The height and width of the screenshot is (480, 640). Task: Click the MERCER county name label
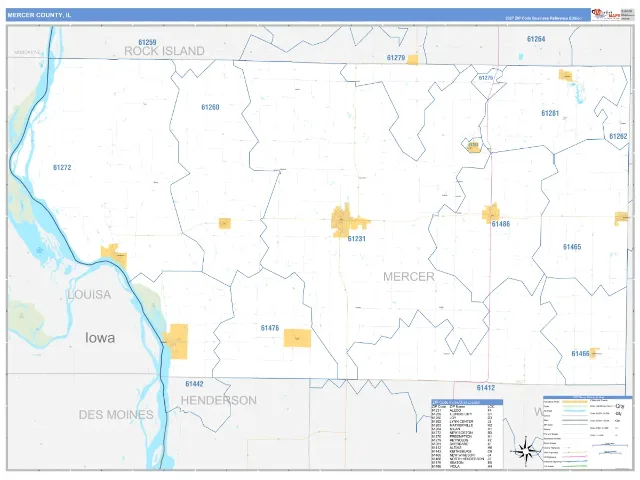point(409,277)
